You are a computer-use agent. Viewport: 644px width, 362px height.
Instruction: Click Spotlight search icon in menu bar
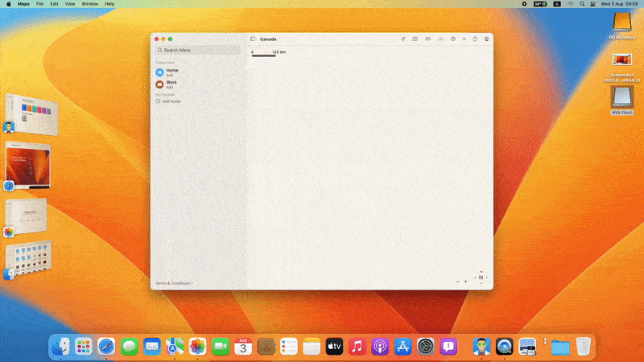[582, 4]
